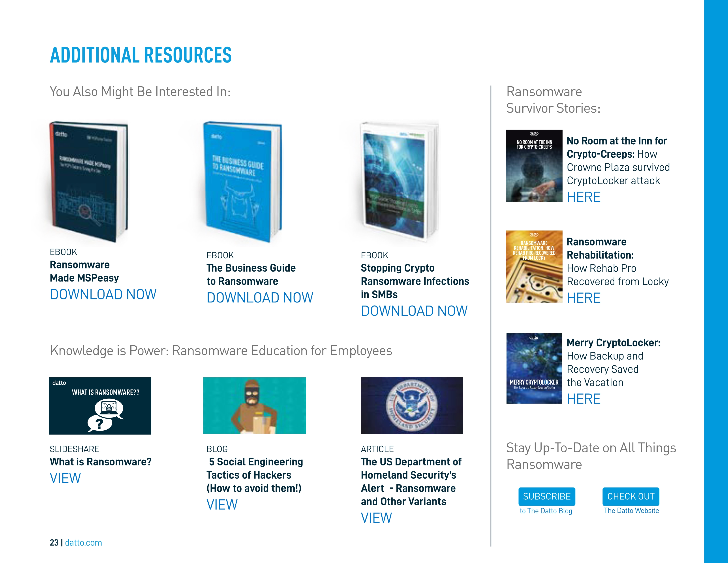The width and height of the screenshot is (728, 563).
Task: View the Homeland Security ransomware alert article
Action: pyautogui.click(x=376, y=518)
